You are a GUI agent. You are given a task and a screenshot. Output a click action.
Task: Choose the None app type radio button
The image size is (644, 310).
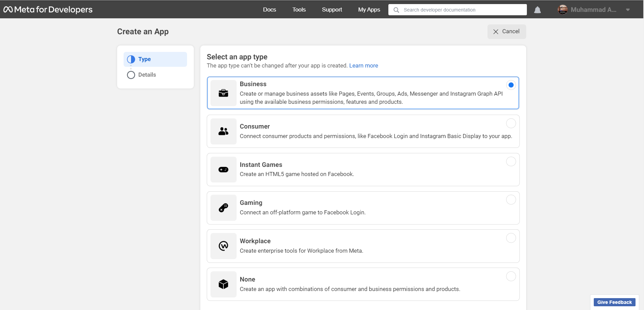pyautogui.click(x=511, y=276)
